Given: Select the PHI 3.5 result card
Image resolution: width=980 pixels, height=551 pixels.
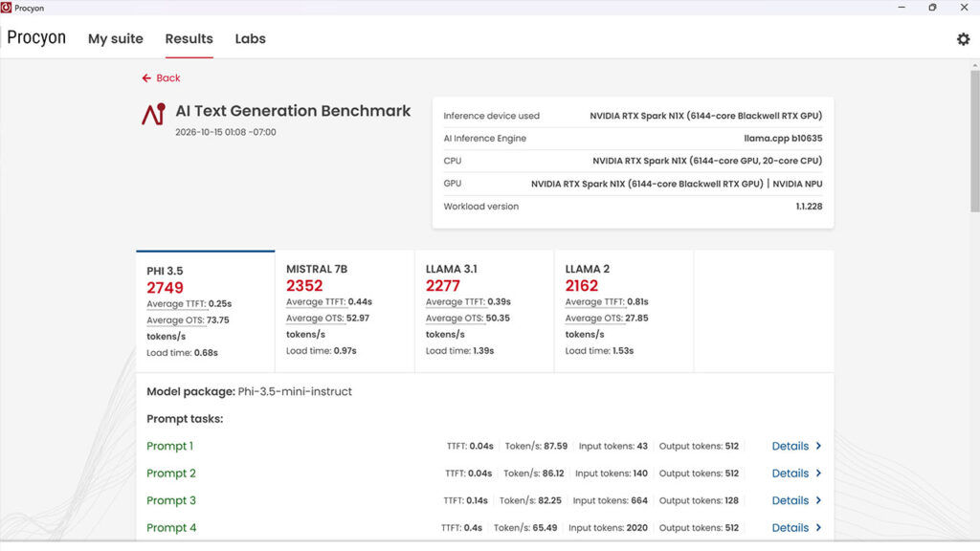Looking at the screenshot, I should pos(206,312).
